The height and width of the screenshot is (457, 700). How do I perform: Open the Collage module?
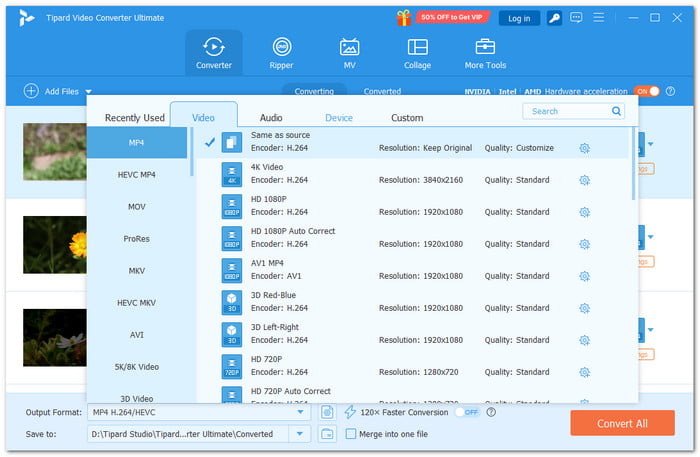417,53
